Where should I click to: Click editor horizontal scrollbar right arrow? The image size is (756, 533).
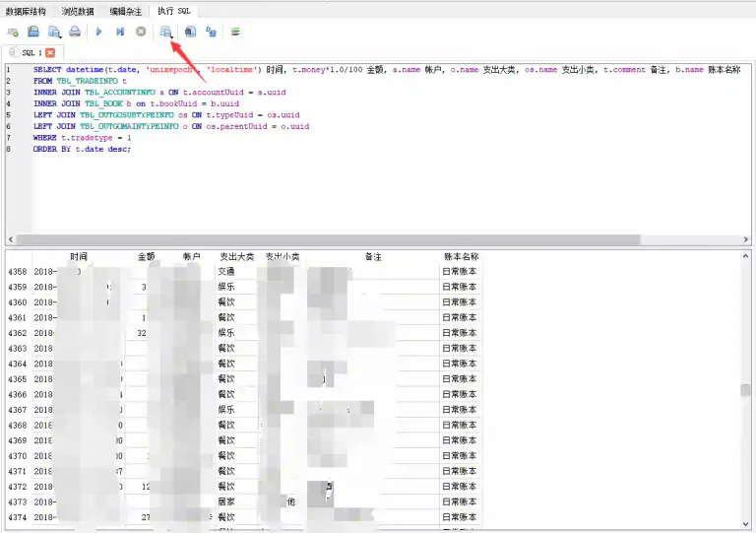(746, 239)
